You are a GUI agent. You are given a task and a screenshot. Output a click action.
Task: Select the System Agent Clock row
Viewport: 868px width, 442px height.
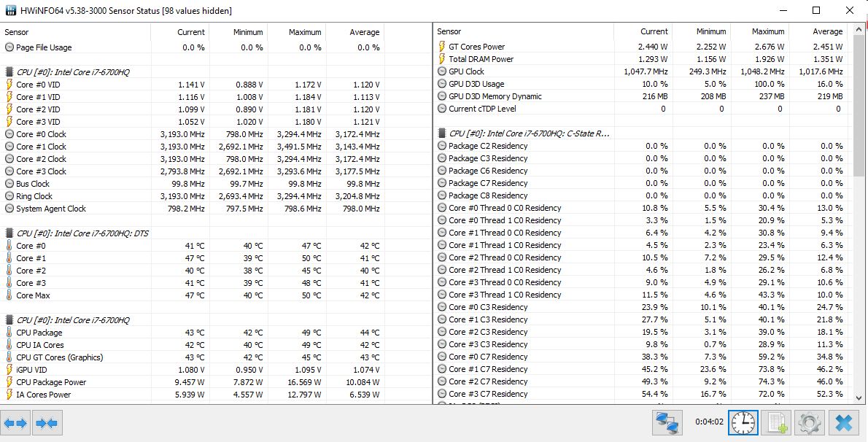tap(193, 209)
